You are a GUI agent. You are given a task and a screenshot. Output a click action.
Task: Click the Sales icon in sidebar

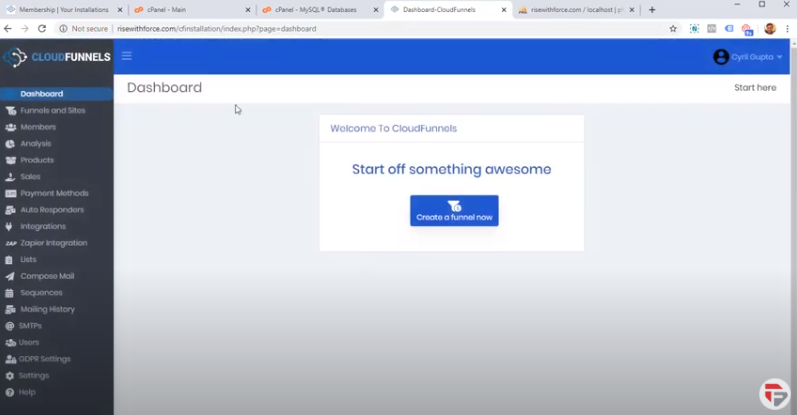(x=10, y=177)
